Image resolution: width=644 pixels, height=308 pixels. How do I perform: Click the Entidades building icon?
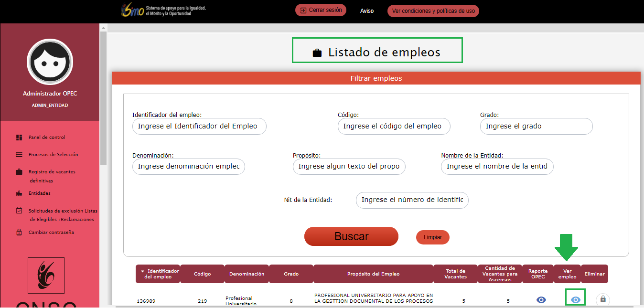(19, 193)
